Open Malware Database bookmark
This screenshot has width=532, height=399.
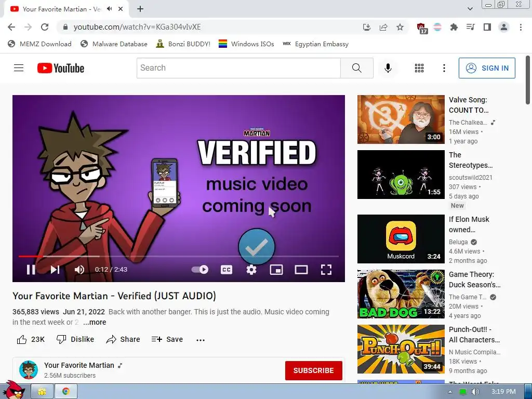click(114, 44)
